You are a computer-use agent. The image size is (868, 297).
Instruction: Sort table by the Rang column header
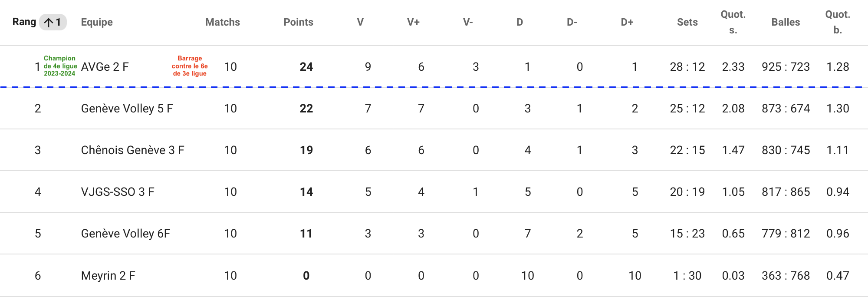click(24, 22)
